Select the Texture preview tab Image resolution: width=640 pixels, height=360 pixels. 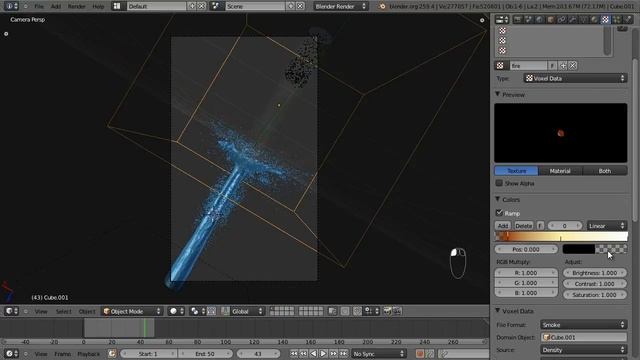coord(516,171)
